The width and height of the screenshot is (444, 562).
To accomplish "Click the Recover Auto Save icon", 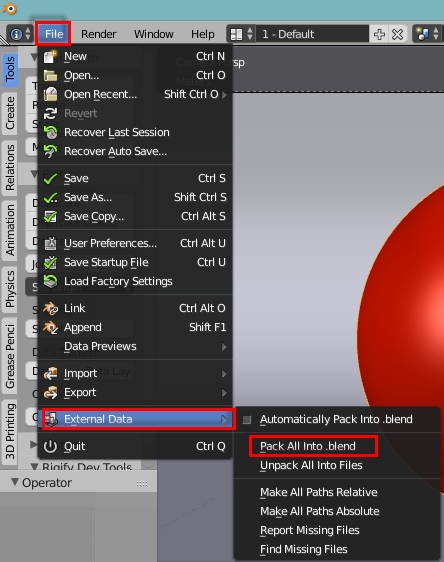I will tap(51, 152).
